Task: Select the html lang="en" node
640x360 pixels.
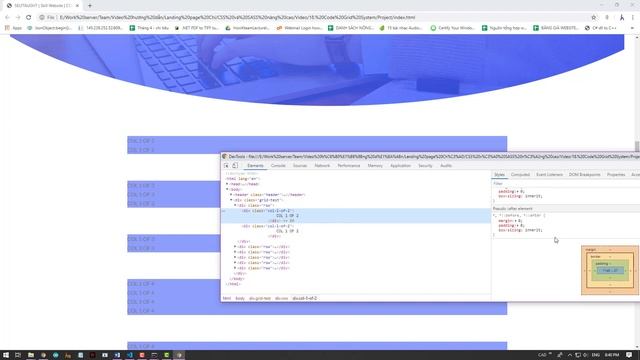Action: point(243,179)
